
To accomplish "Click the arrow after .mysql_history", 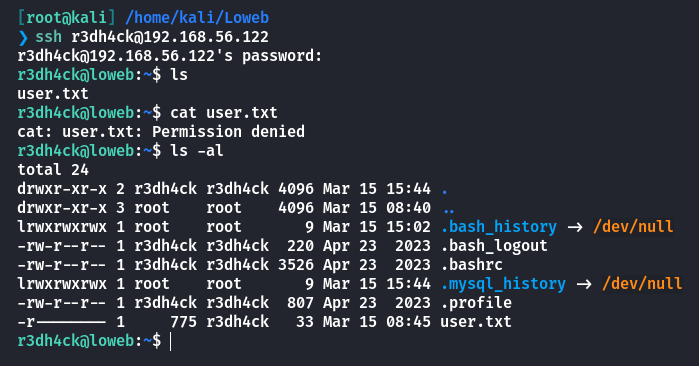I will coord(584,284).
